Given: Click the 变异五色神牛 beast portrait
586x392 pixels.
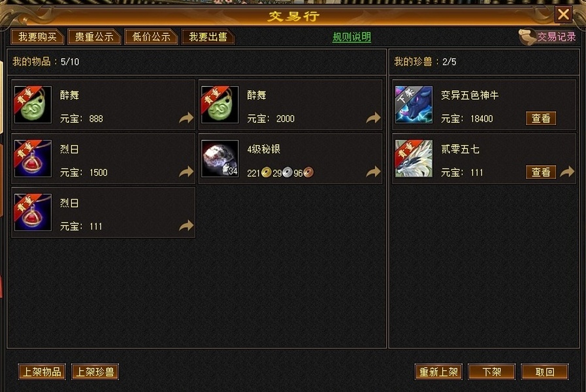Looking at the screenshot, I should click(x=414, y=105).
